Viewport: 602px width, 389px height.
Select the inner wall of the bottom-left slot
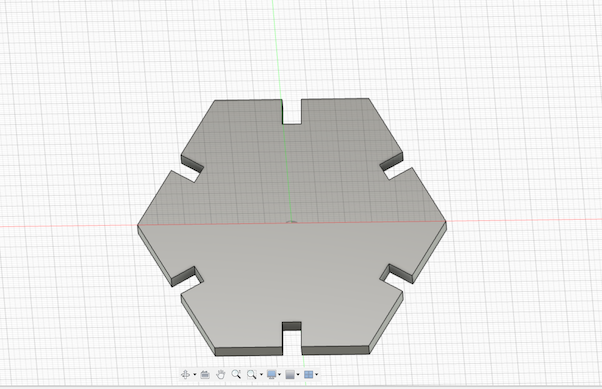pos(184,276)
